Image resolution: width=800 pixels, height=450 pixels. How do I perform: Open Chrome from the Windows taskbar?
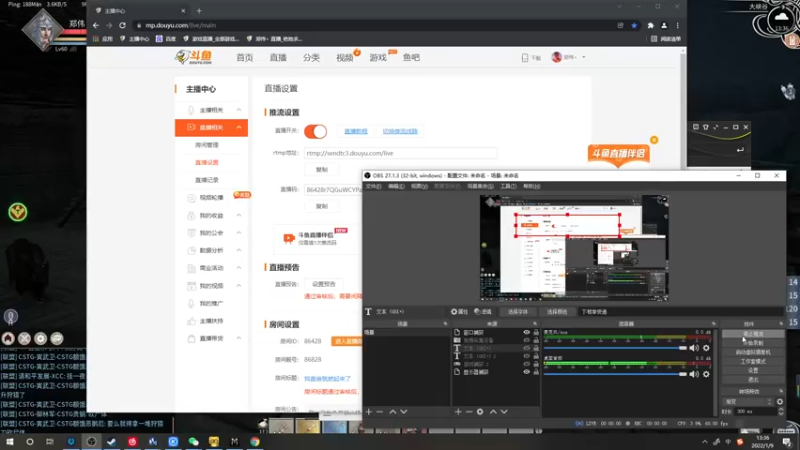click(x=255, y=441)
